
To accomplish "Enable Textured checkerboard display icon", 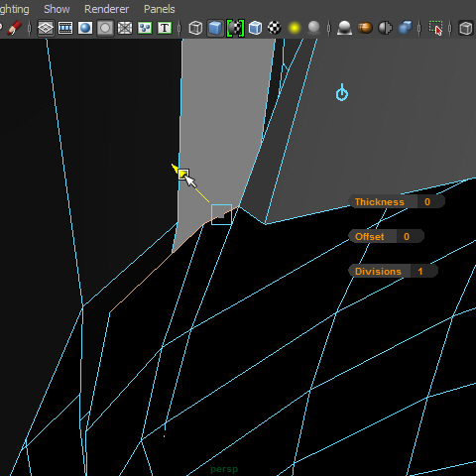I will (275, 28).
